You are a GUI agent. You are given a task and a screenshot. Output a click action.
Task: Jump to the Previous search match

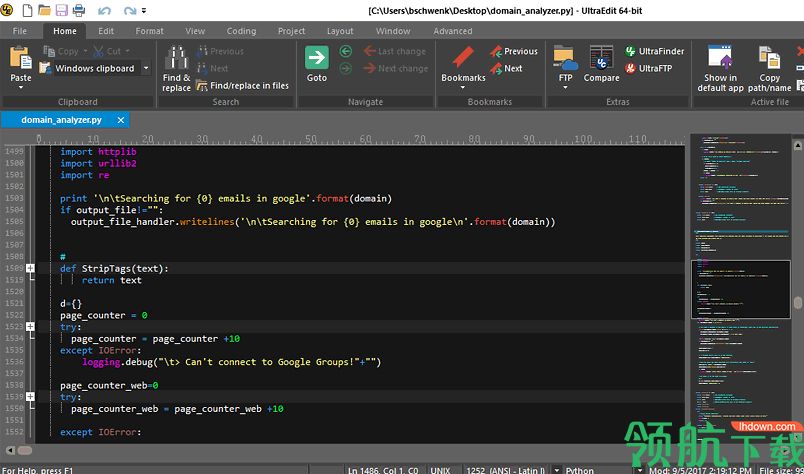[219, 51]
